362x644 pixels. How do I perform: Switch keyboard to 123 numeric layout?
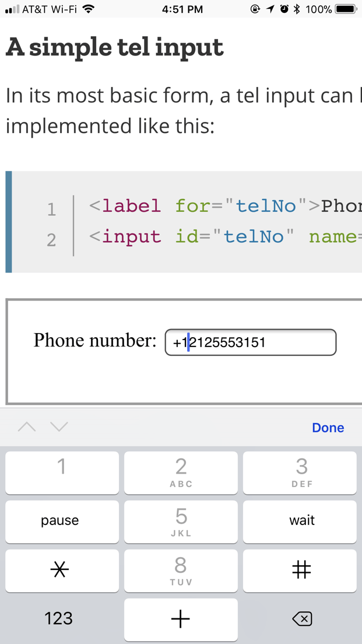pos(58,619)
